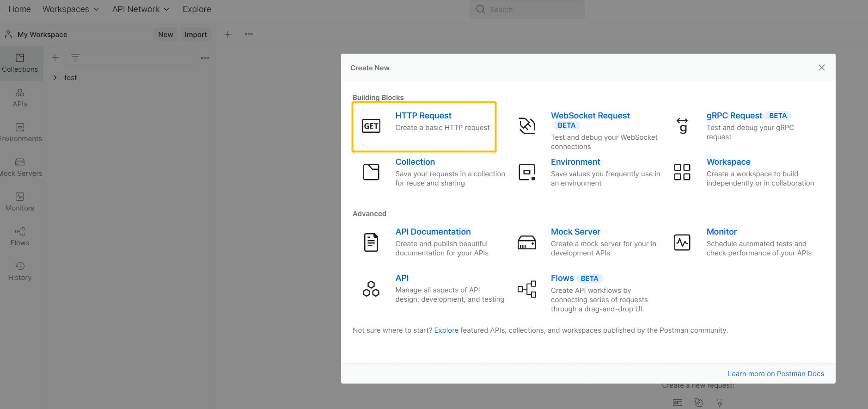
Task: Click the Workspace link in dialog
Action: click(x=728, y=162)
